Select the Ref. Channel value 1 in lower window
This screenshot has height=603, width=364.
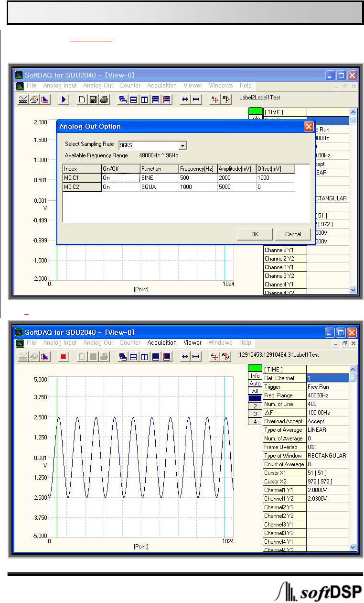328,378
